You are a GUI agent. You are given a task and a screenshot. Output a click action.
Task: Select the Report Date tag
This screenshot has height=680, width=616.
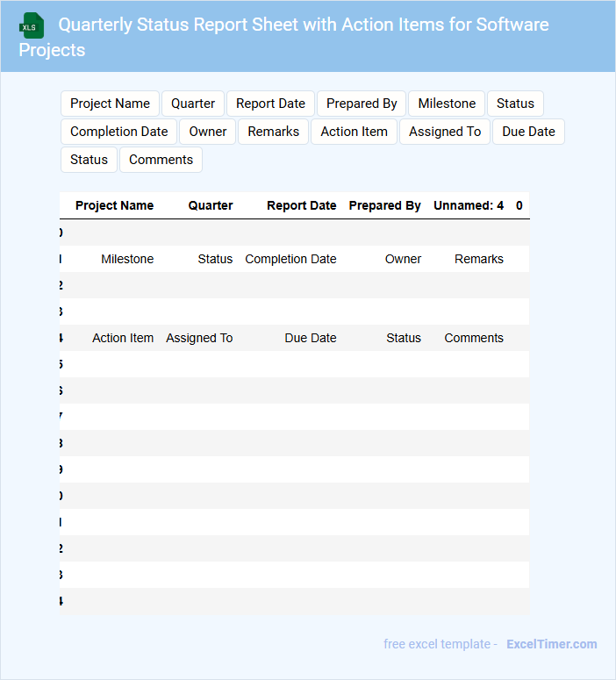pos(270,104)
